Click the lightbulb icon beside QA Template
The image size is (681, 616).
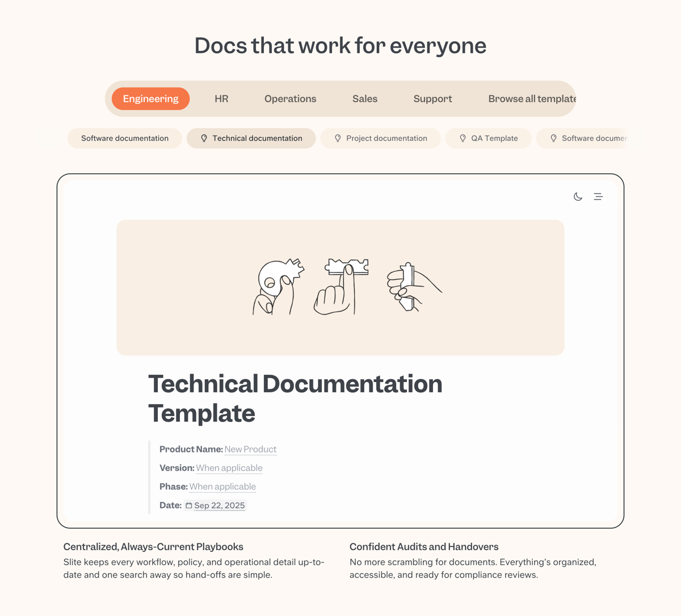[464, 138]
